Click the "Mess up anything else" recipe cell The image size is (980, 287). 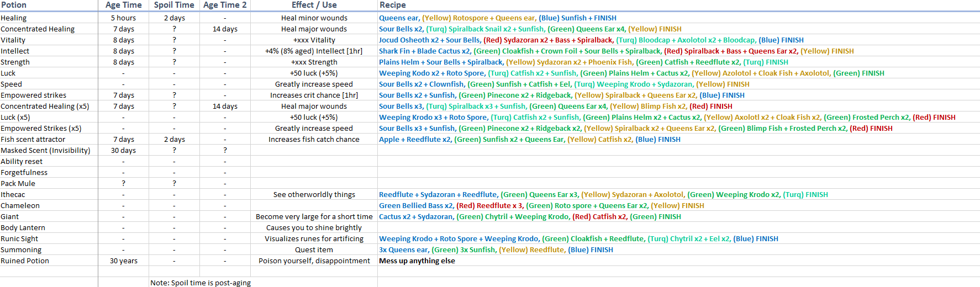[417, 261]
